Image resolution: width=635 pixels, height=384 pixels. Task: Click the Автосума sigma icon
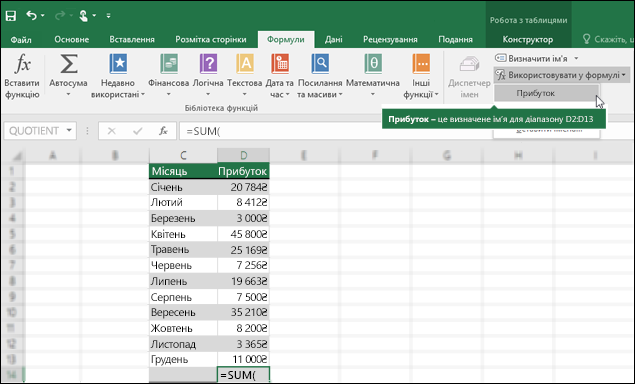(69, 64)
